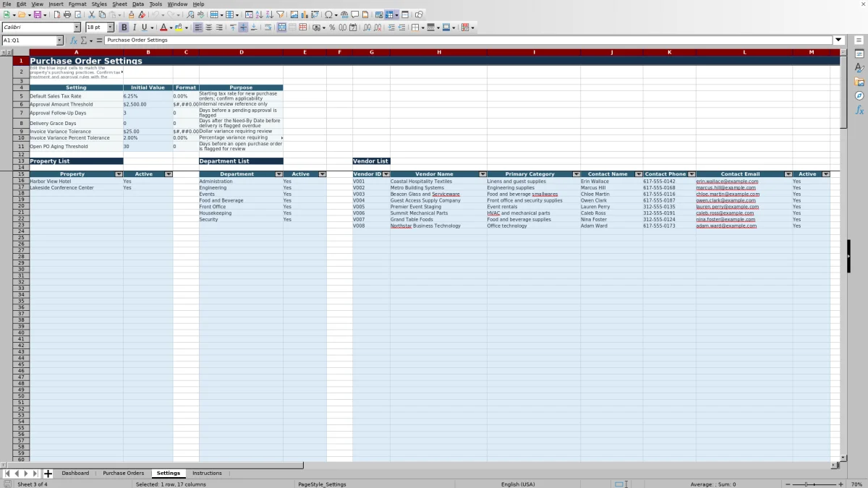Click the Background Color highlight button
Image resolution: width=868 pixels, height=488 pixels.
click(178, 27)
